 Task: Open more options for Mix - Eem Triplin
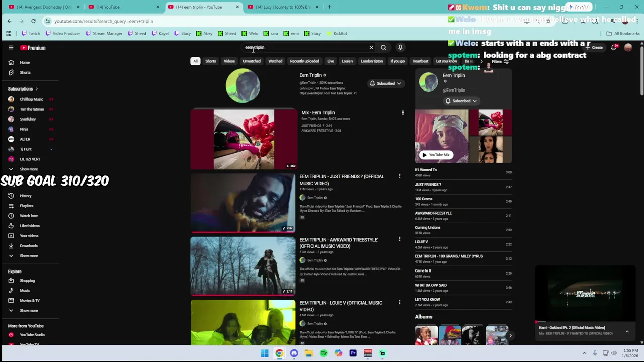[x=403, y=113]
